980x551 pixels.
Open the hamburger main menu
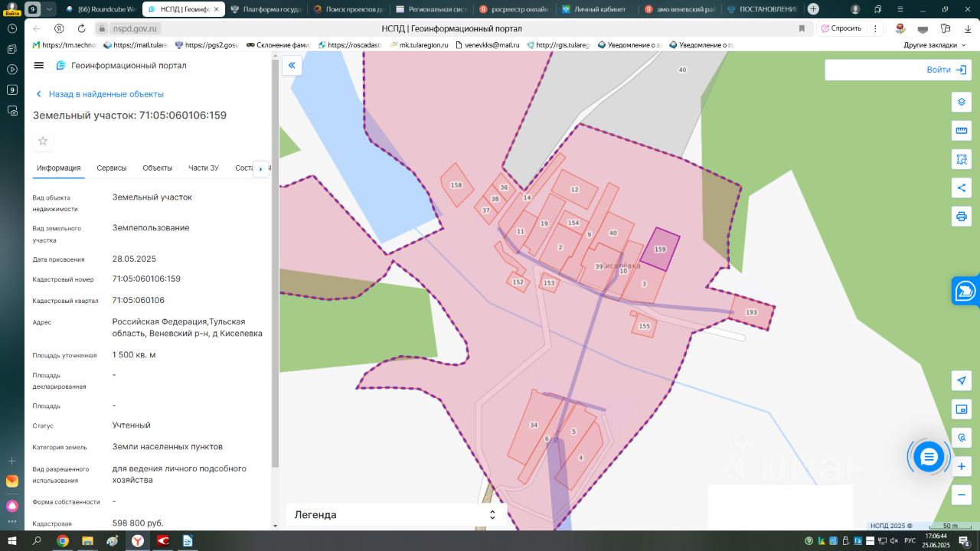[39, 66]
